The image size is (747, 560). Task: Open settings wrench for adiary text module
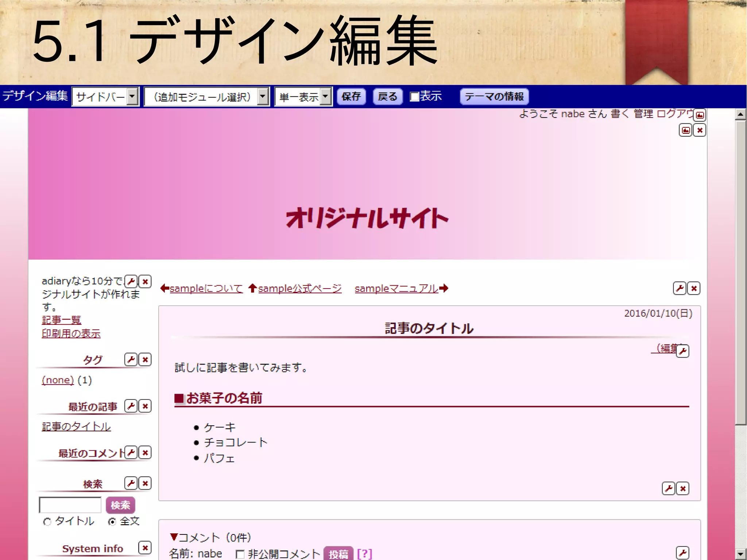[131, 281]
